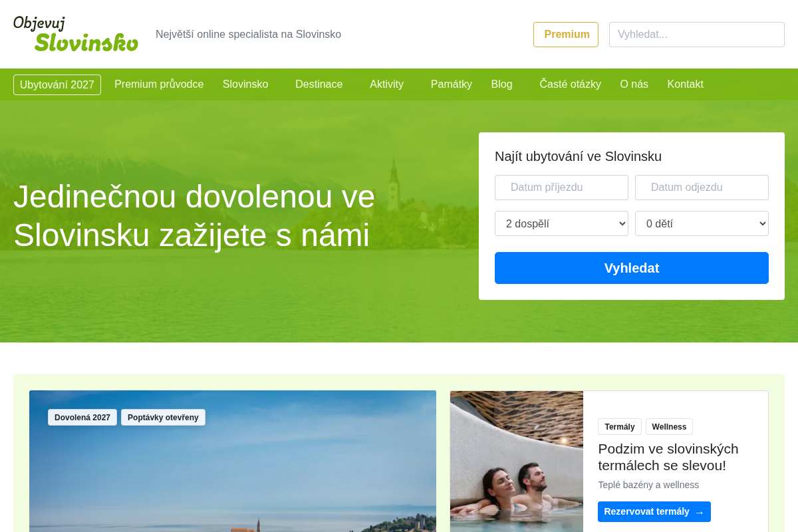Expand the Aktivity menu

pyautogui.click(x=387, y=84)
